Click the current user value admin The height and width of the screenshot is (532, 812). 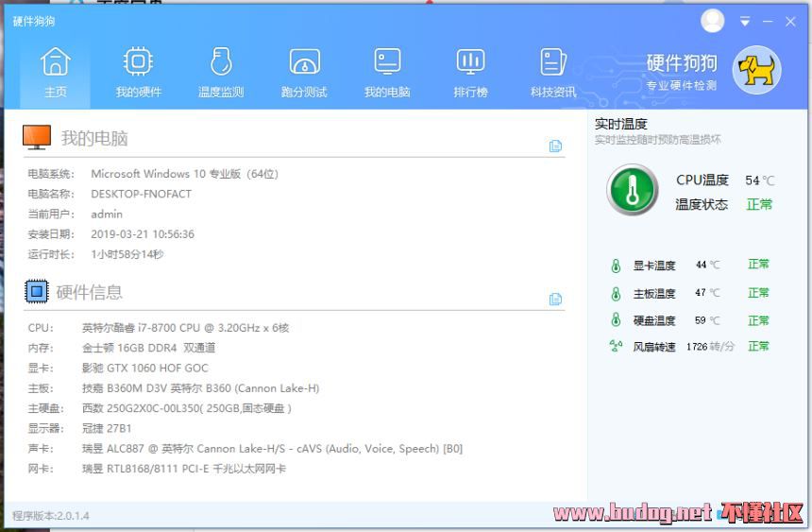(107, 215)
